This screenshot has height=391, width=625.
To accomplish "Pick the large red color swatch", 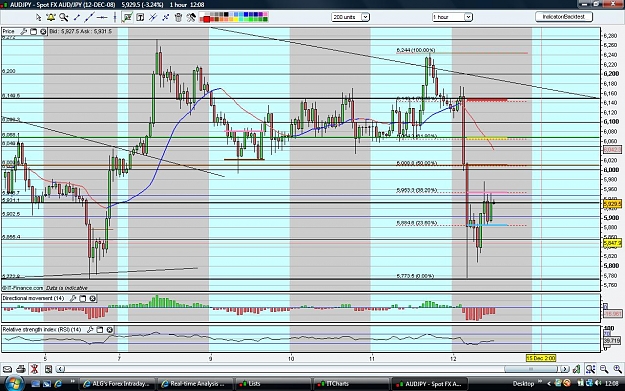I will coord(206,19).
